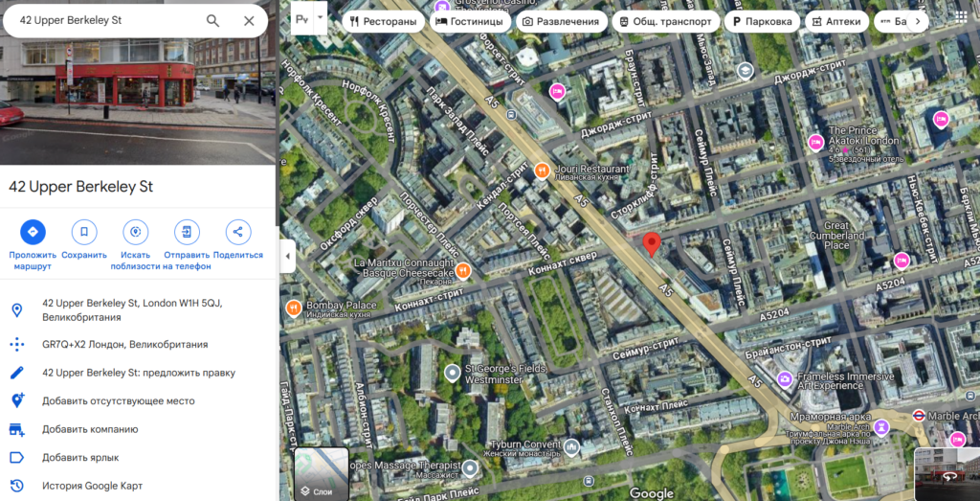Click Добавить отсутствующее место link

click(118, 401)
